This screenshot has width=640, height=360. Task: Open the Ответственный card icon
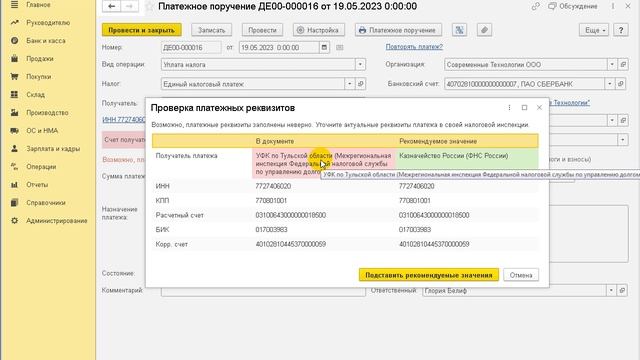coord(622,291)
